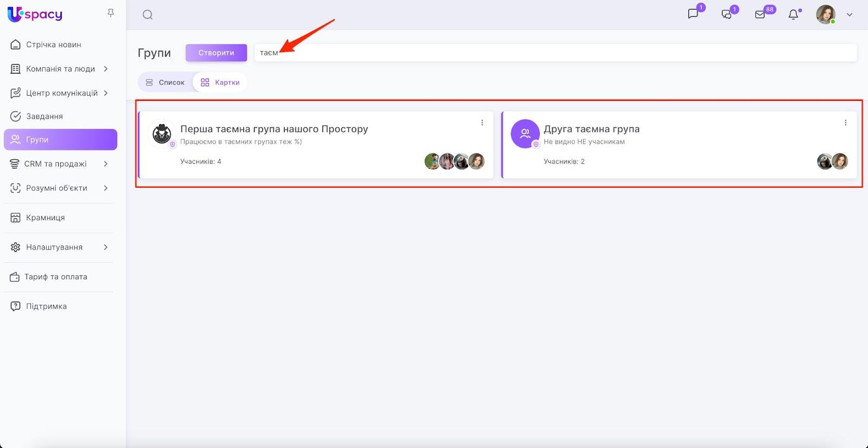Click the Центр комунікацій edit icon

click(x=16, y=93)
